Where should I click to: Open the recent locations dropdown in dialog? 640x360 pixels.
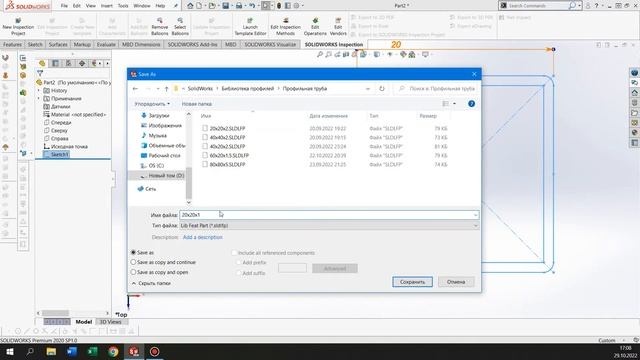tap(158, 89)
